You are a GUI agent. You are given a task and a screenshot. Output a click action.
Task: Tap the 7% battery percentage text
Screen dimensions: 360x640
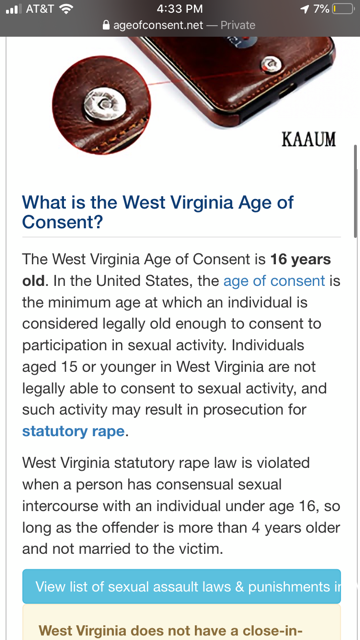[x=321, y=9]
